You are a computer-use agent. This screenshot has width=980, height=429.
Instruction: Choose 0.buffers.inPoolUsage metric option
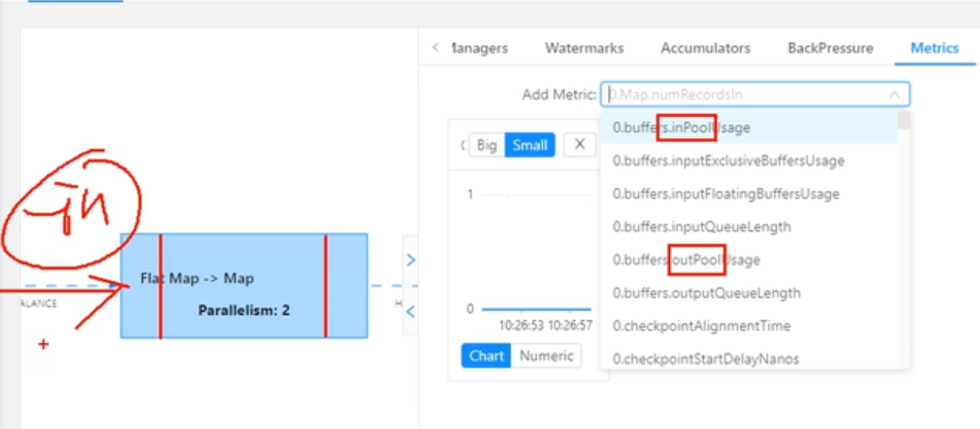point(681,128)
